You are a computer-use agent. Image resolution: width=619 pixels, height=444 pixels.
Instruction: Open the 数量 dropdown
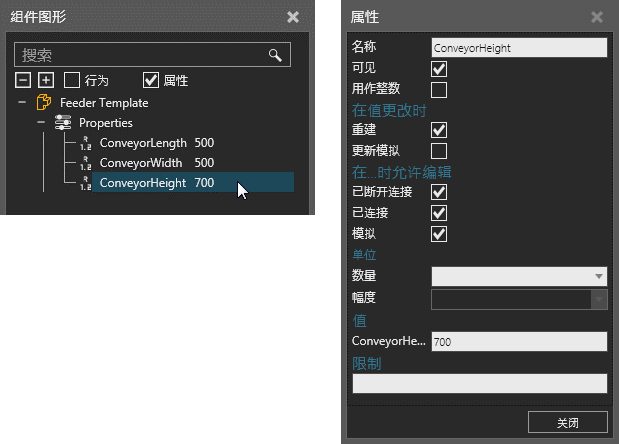(518, 276)
